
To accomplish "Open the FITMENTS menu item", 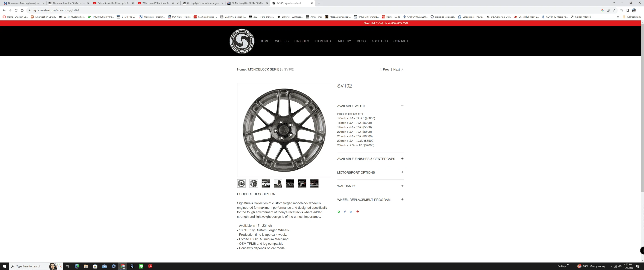I will (322, 41).
